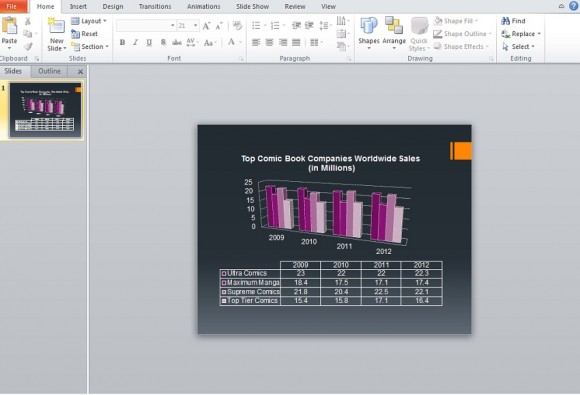
Task: Open the Drawing dialog launcher
Action: click(491, 59)
